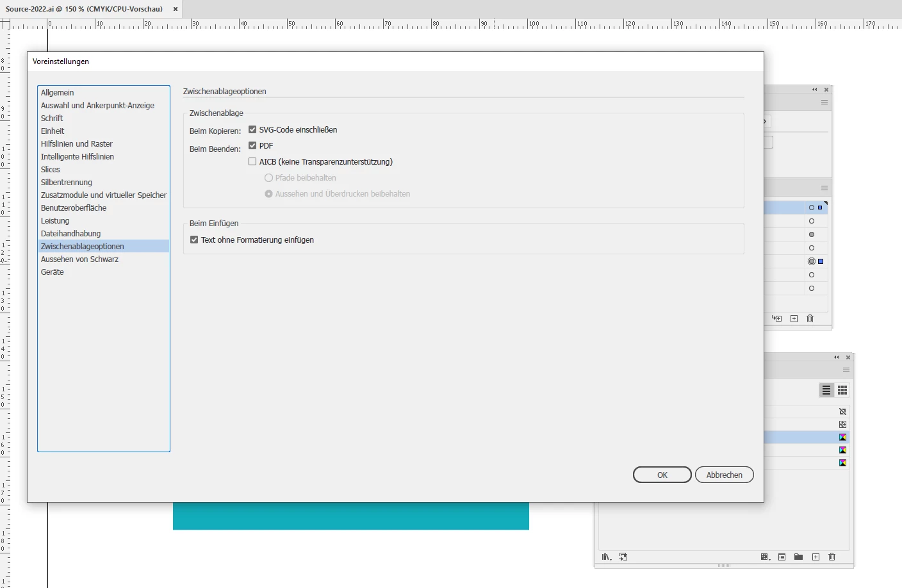Open Hilfslinien und Raster category
902x588 pixels.
tap(104, 143)
